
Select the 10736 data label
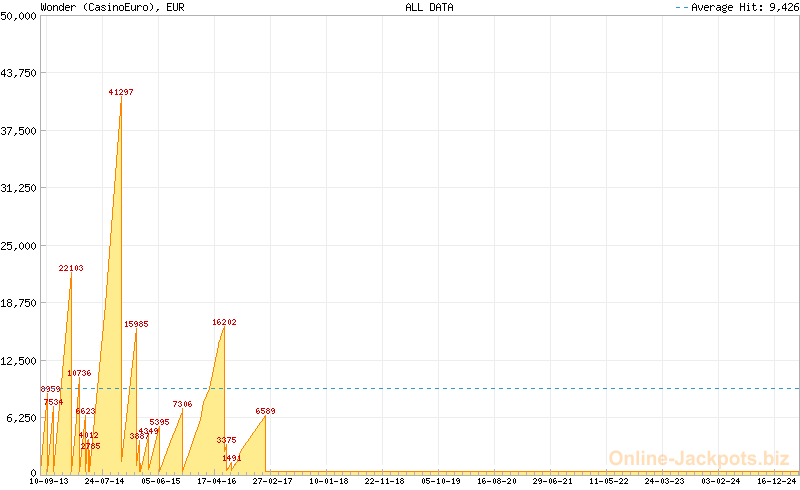79,373
